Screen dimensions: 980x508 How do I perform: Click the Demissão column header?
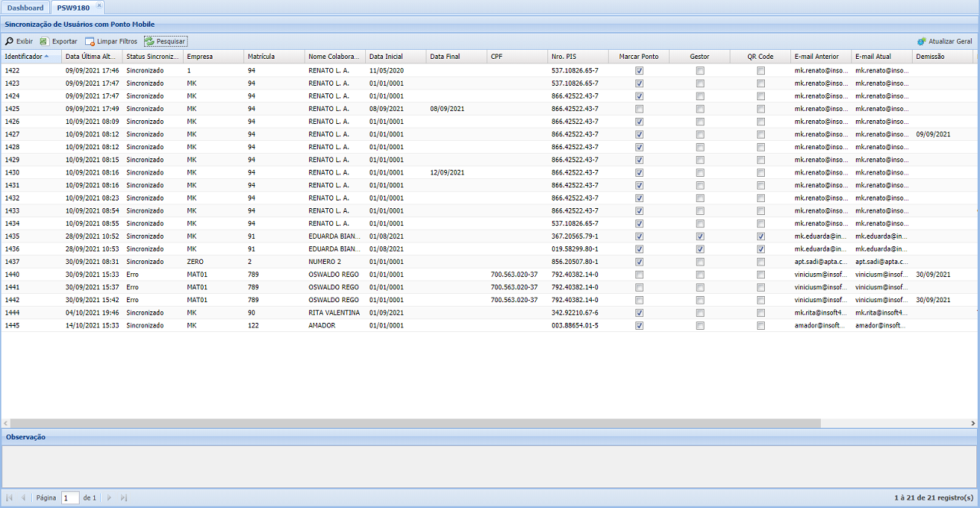(x=942, y=57)
